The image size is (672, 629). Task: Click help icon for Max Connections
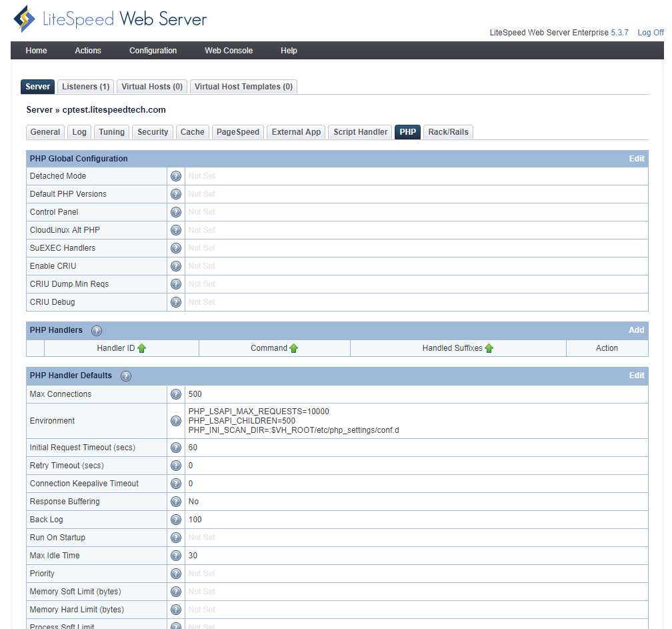tap(176, 394)
